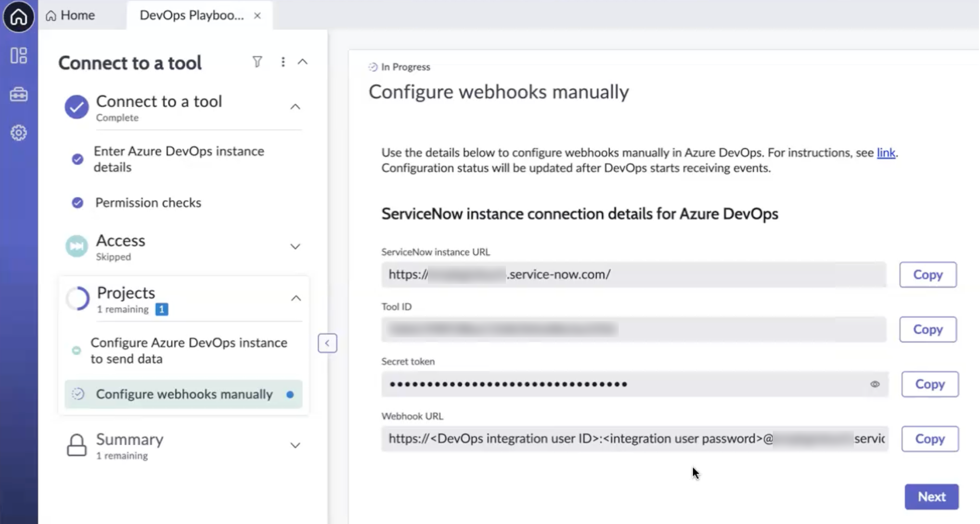
Task: Click the ServiceNow home logo icon
Action: [x=18, y=16]
